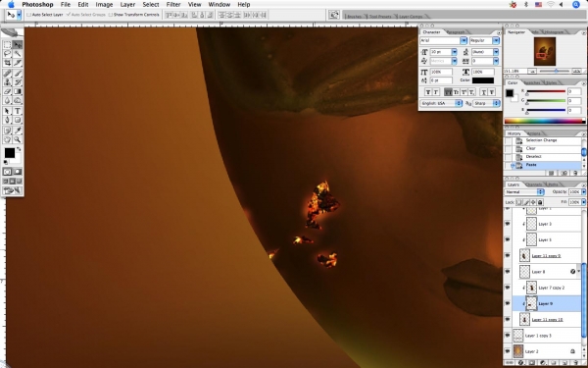Screen dimensions: 588x368
Task: Toggle visibility of Layer 9
Action: tap(508, 303)
